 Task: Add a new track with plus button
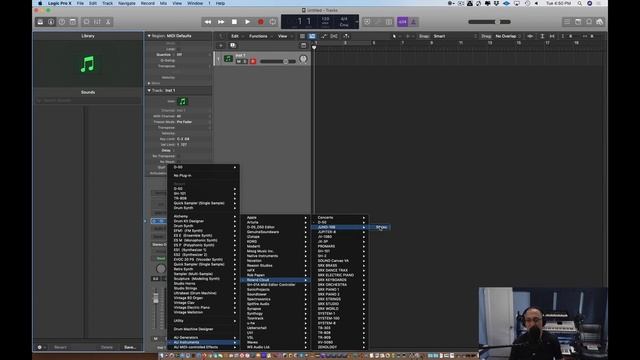click(221, 45)
